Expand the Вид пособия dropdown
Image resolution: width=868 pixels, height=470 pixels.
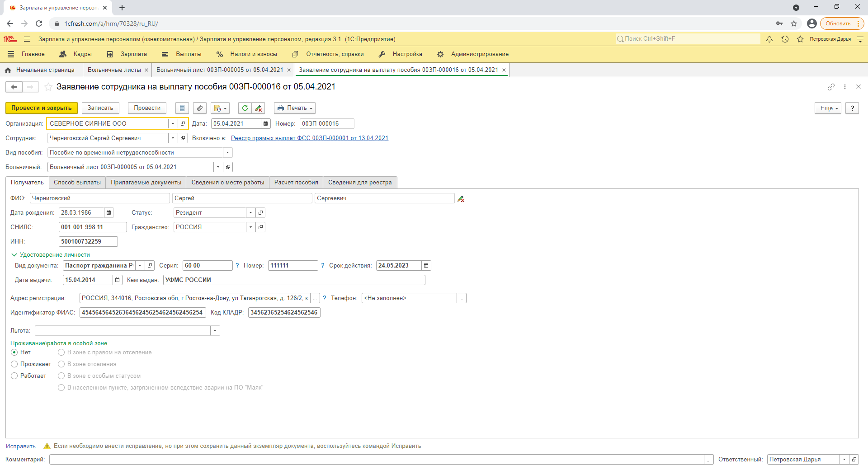point(227,153)
